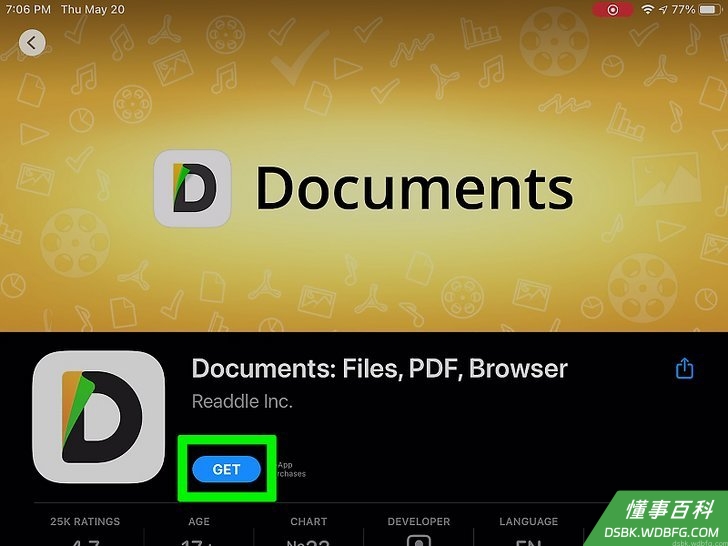Tap the screen recording indicator in status bar

(612, 10)
